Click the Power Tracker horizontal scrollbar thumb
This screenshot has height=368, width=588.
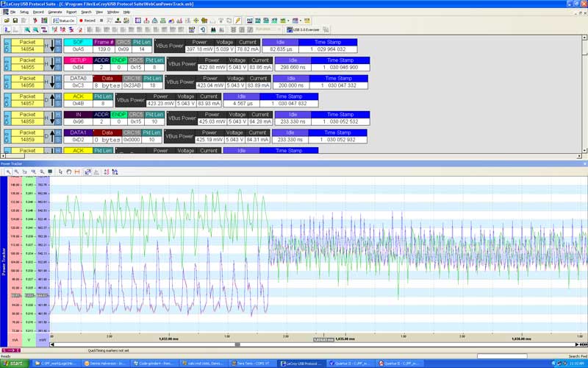click(x=237, y=344)
